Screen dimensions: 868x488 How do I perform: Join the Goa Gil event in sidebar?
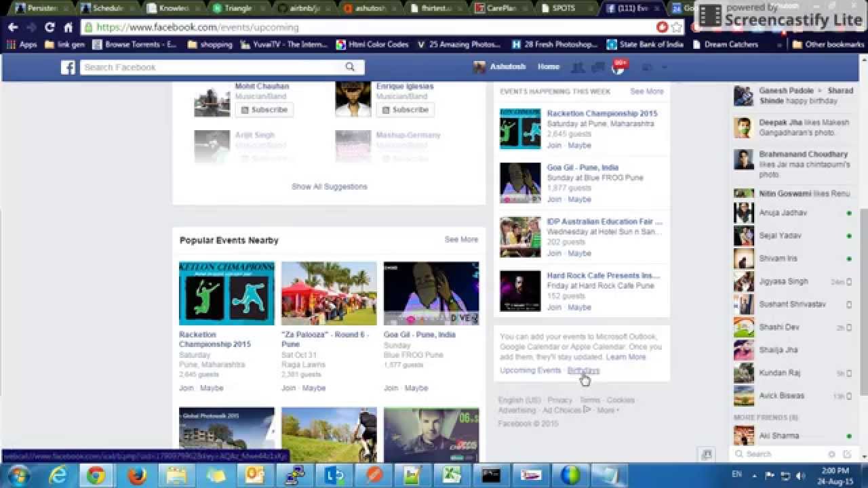pyautogui.click(x=554, y=199)
